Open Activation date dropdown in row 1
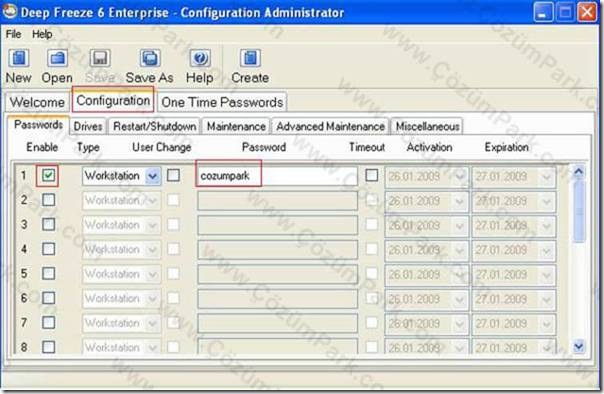This screenshot has width=604, height=394. (x=460, y=177)
